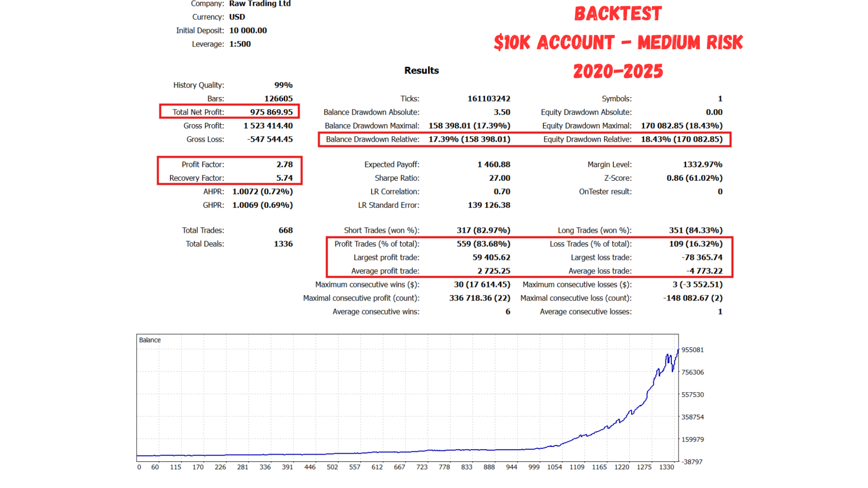Click the Total Net Profit value 975 869.95
Viewport: 868px width, 488px height.
pos(271,112)
